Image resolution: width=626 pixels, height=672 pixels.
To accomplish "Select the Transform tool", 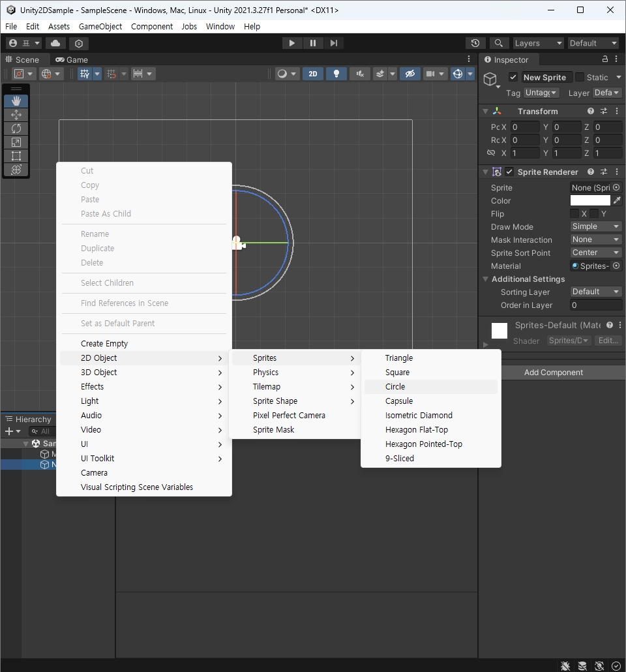I will tap(16, 170).
